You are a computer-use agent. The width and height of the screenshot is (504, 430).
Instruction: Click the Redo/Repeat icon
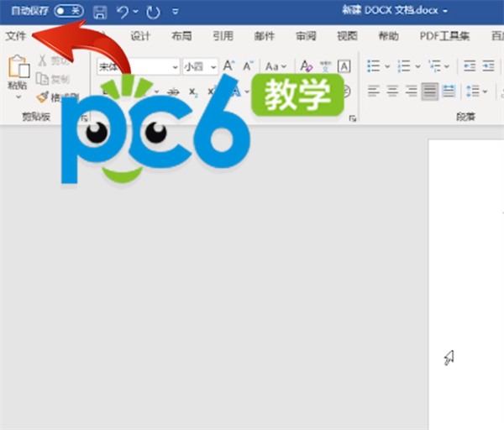point(153,13)
